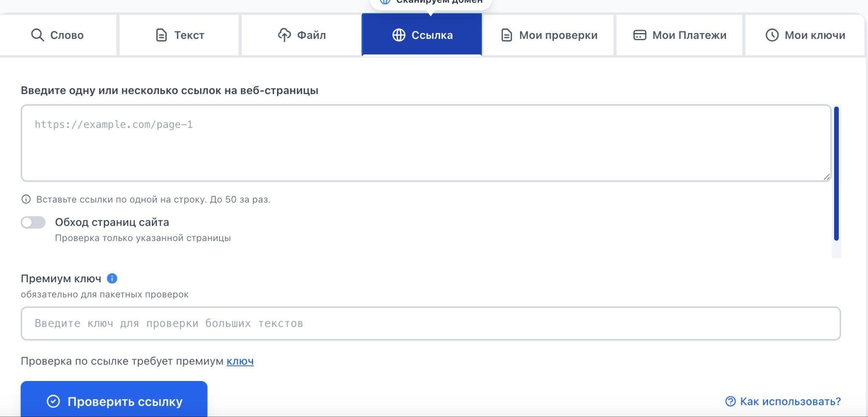
Task: Focus the web page links text area
Action: (x=426, y=143)
